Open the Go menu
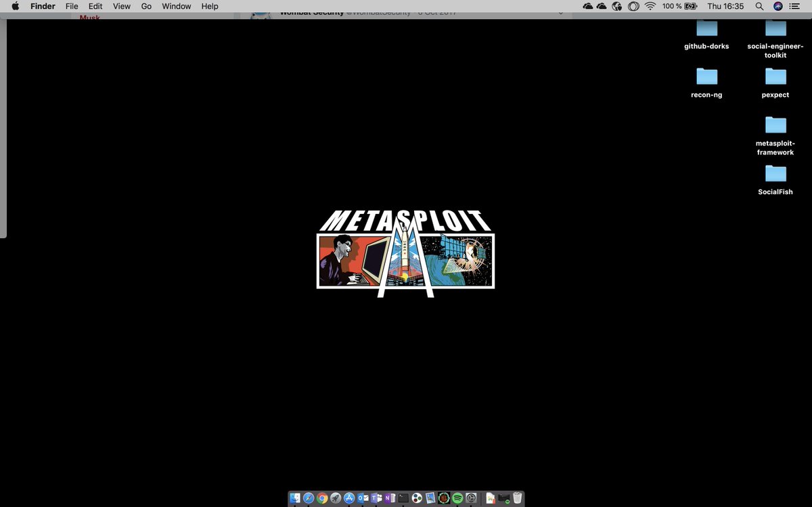Image resolution: width=812 pixels, height=507 pixels. click(146, 6)
